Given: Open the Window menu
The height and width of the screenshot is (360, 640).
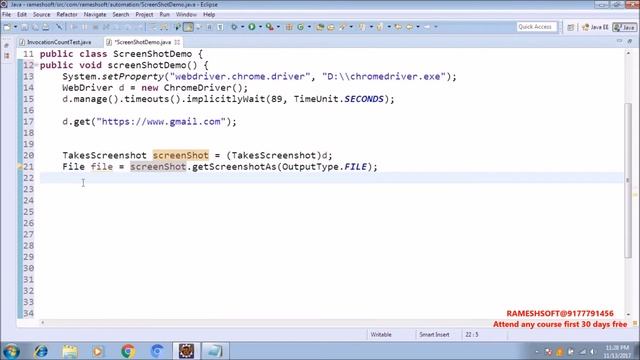Looking at the screenshot, I should pos(186,14).
